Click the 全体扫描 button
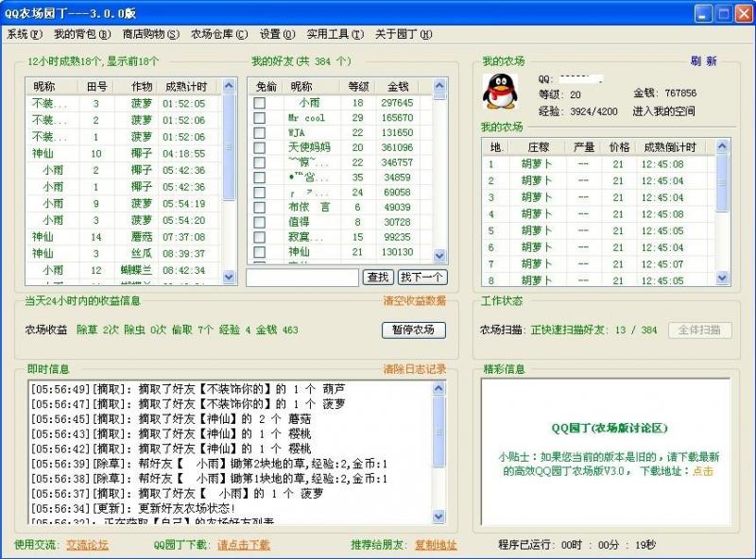Image resolution: width=756 pixels, height=559 pixels. tap(699, 330)
